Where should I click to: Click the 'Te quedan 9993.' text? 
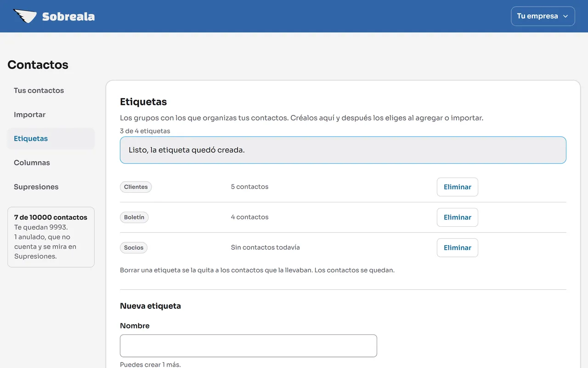click(x=41, y=227)
